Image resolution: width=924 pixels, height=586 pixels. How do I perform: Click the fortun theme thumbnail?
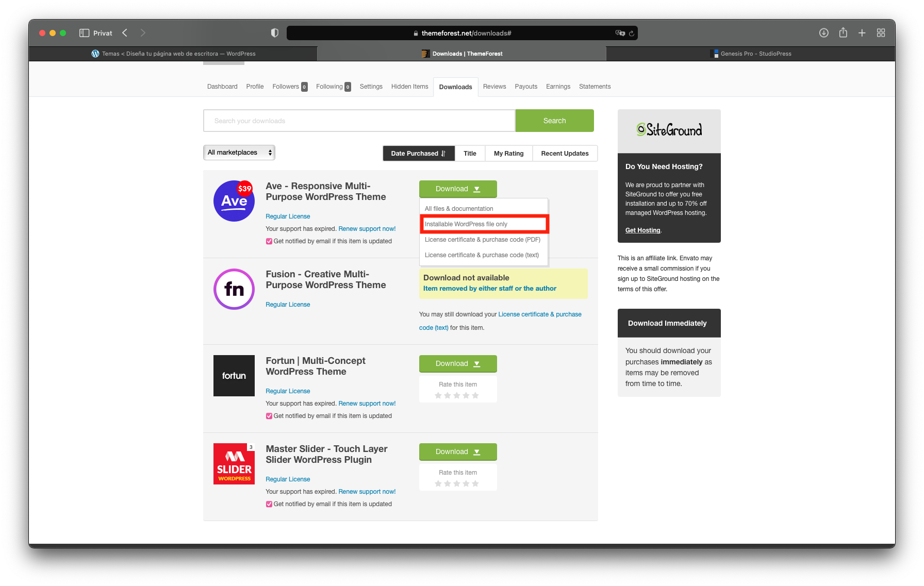point(234,376)
